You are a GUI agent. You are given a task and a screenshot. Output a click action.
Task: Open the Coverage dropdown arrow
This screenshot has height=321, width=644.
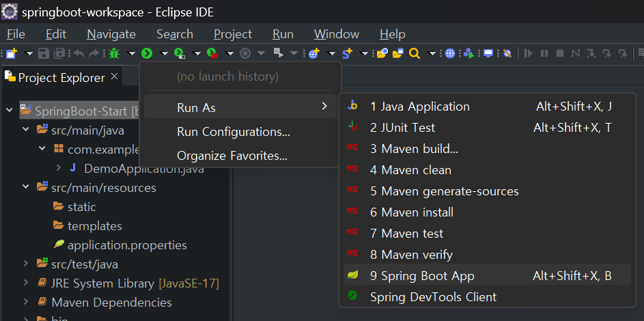pos(197,53)
